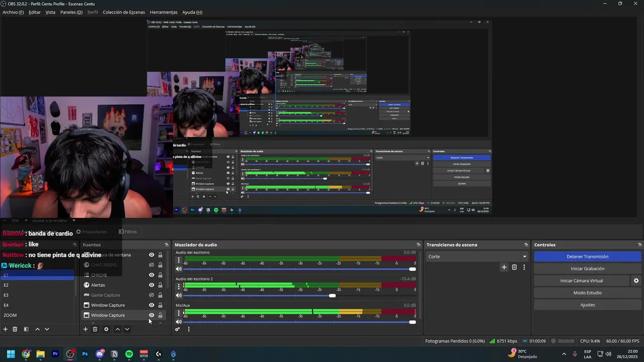The height and width of the screenshot is (362, 644).
Task: Open the Paneles menu
Action: [x=71, y=12]
